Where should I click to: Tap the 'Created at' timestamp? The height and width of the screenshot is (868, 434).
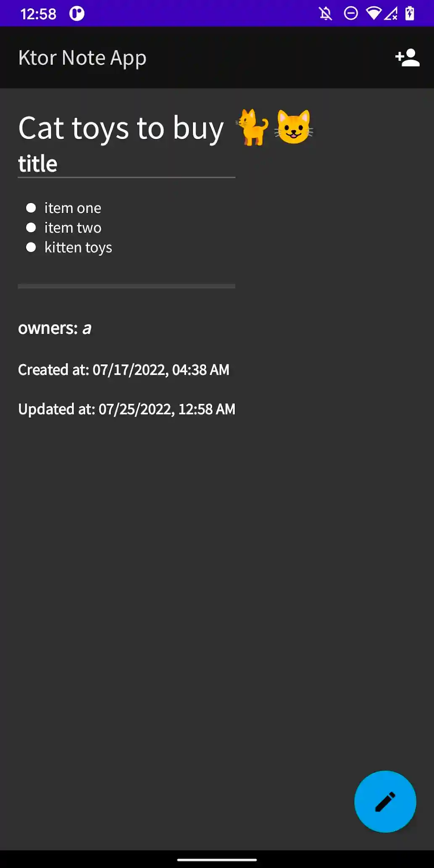point(124,370)
